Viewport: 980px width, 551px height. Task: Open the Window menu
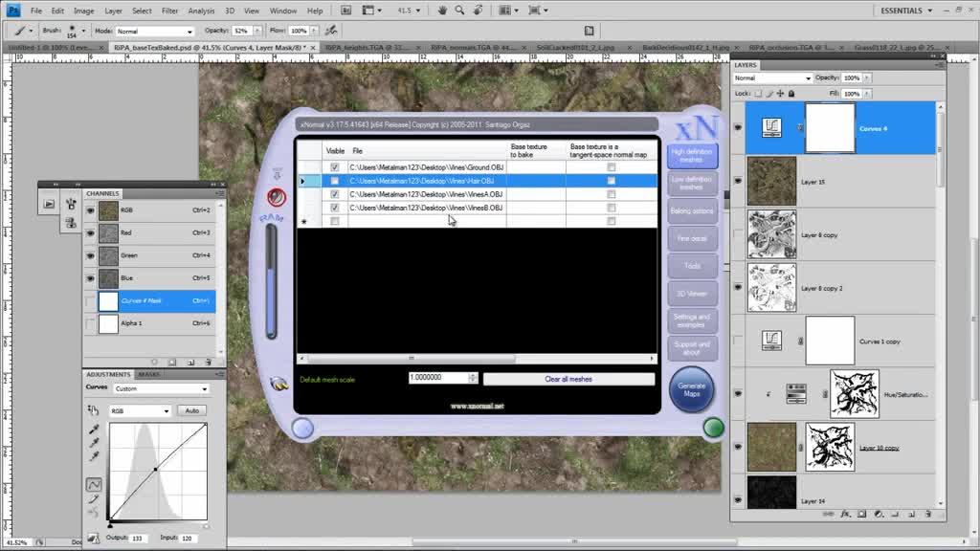click(283, 11)
